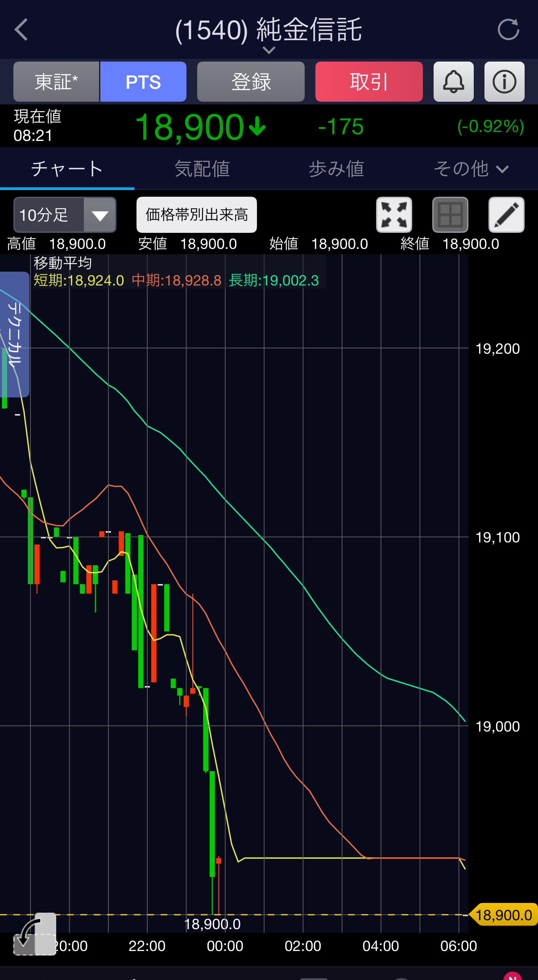
Task: Open the multi-chart grid layout
Action: (x=450, y=215)
